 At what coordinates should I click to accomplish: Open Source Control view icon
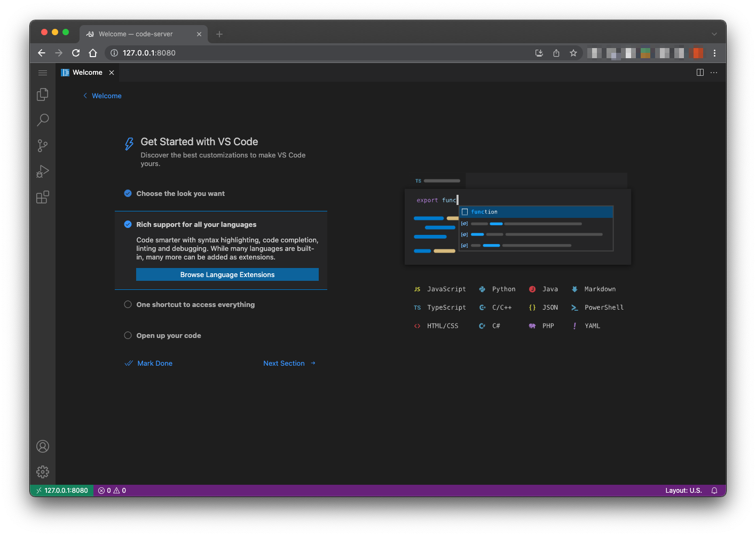tap(43, 146)
